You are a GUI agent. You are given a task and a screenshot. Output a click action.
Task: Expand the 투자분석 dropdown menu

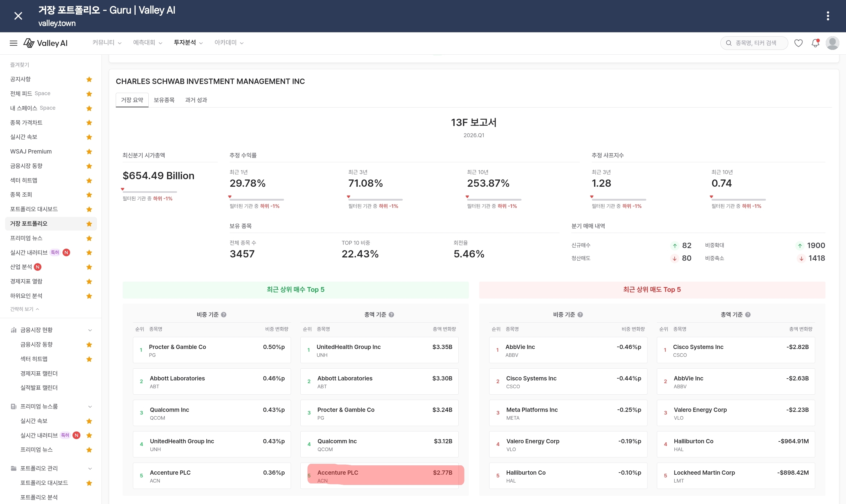[188, 43]
